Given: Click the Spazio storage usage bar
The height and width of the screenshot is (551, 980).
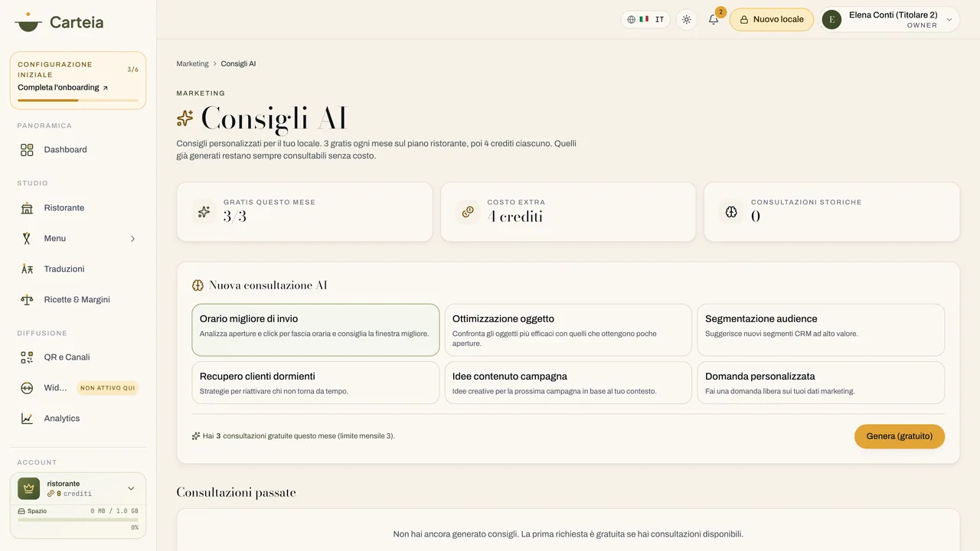Looking at the screenshot, I should 78,520.
